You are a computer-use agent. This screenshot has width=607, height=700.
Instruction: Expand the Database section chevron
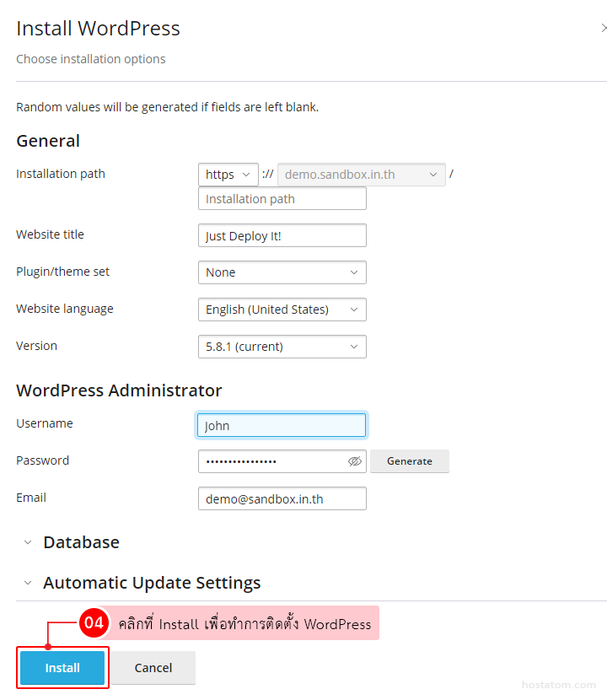[28, 542]
